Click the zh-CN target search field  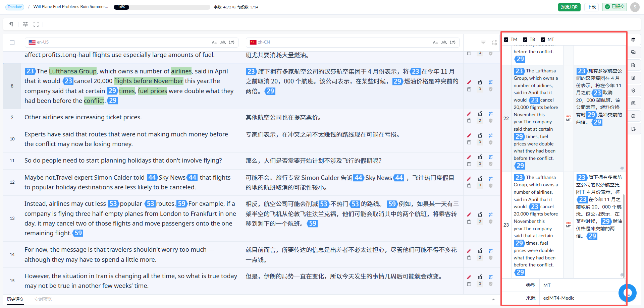pyautogui.click(x=353, y=43)
